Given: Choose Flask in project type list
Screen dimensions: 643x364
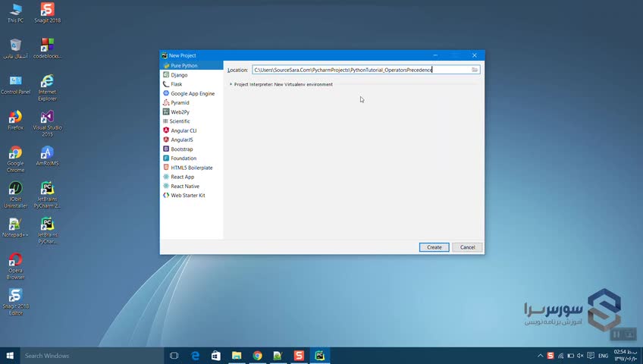Looking at the screenshot, I should click(x=176, y=84).
